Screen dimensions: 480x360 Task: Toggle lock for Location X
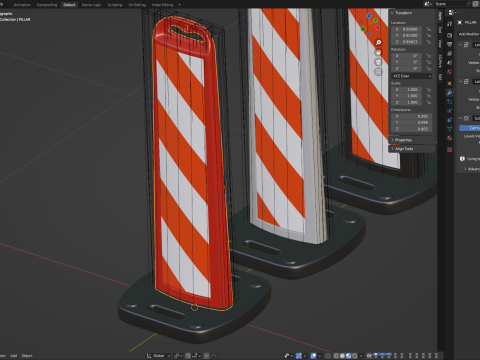428,29
